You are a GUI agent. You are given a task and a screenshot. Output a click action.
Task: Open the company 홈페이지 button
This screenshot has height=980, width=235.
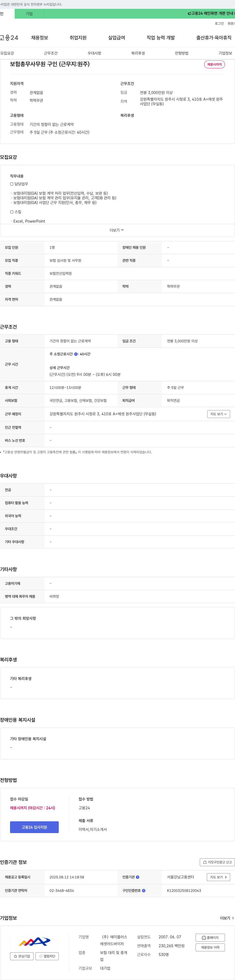pos(210,938)
